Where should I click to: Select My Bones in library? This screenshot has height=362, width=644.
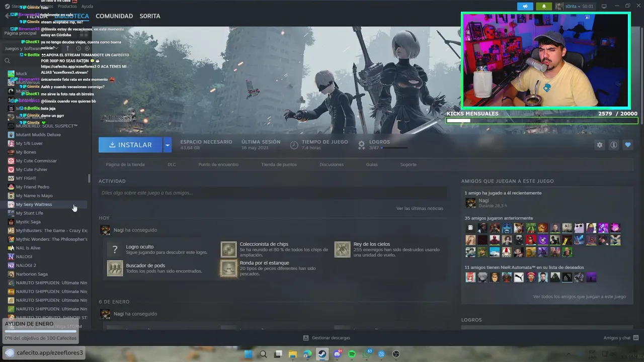point(26,152)
